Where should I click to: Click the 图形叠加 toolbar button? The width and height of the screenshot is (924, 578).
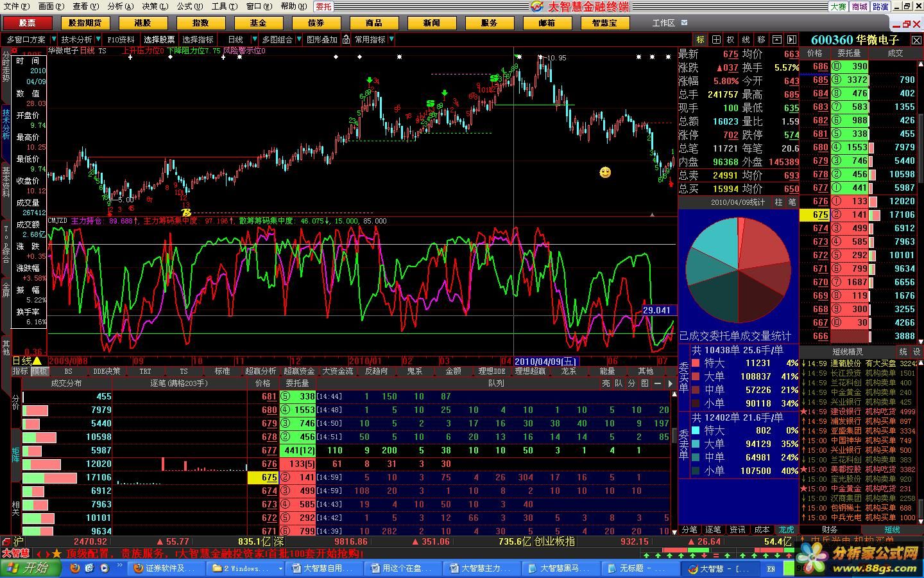(x=322, y=39)
